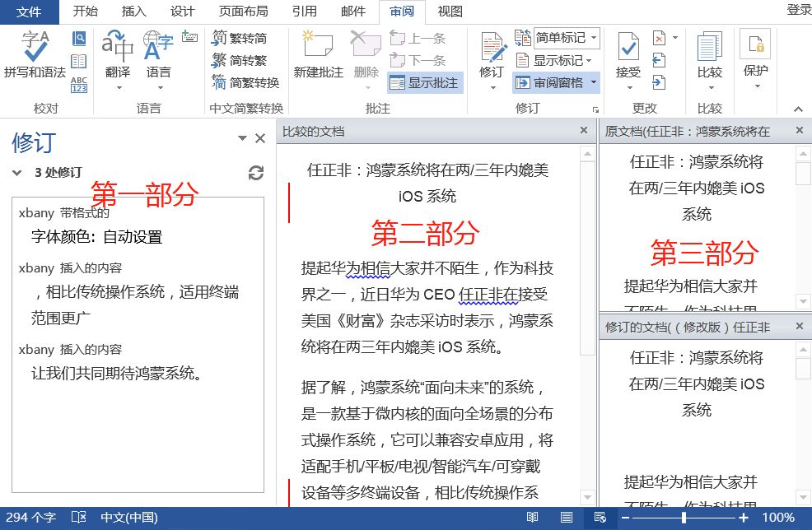Run the Spelling and Grammar check
Image resolution: width=812 pixels, height=530 pixels.
[x=35, y=54]
